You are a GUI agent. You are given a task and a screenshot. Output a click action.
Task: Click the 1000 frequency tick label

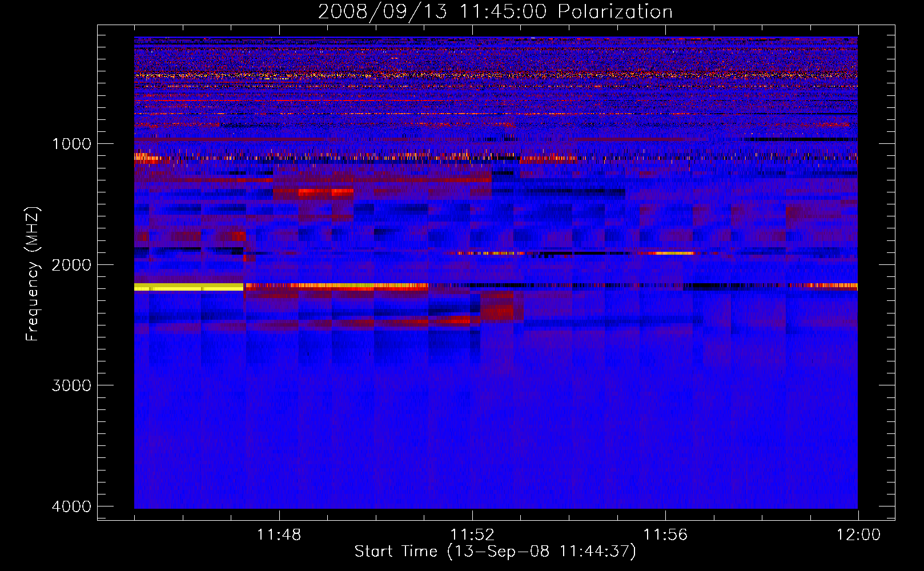tap(71, 143)
